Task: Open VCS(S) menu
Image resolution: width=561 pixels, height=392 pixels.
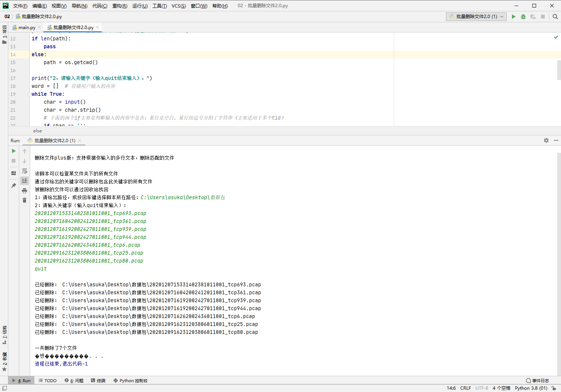Action: [178, 6]
